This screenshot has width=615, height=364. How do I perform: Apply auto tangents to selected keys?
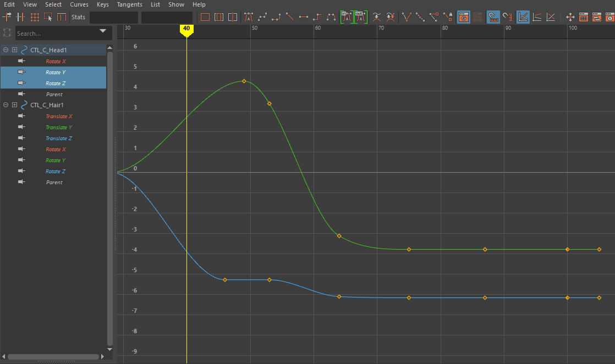248,17
